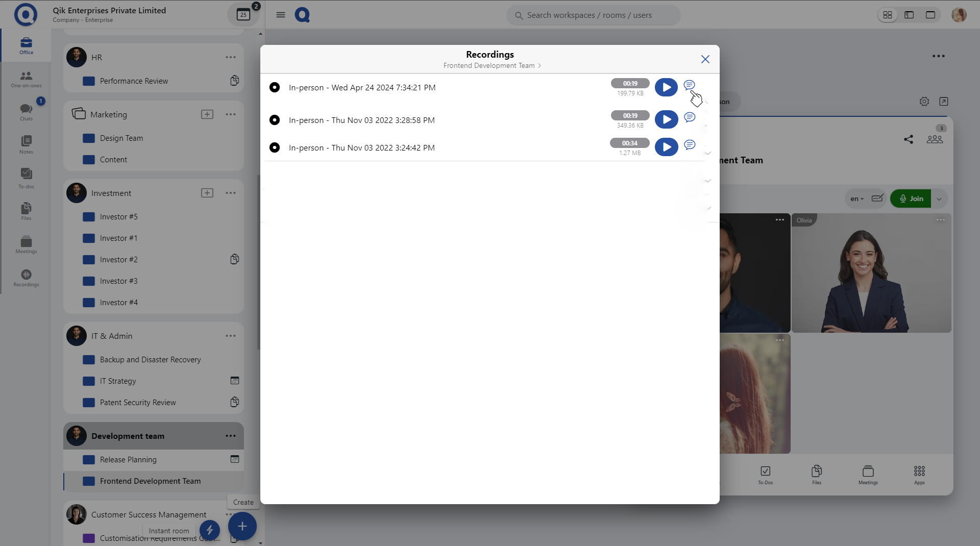This screenshot has height=546, width=980.
Task: Open Development team options via ellipsis
Action: pos(231,436)
